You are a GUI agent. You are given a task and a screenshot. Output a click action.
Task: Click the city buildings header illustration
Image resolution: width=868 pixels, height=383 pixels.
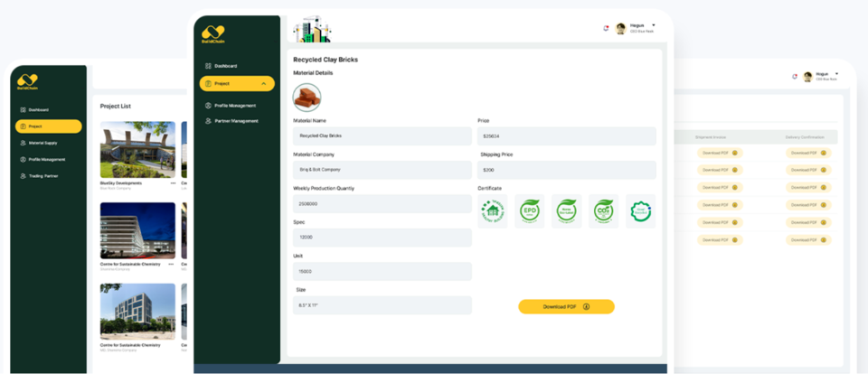[311, 29]
